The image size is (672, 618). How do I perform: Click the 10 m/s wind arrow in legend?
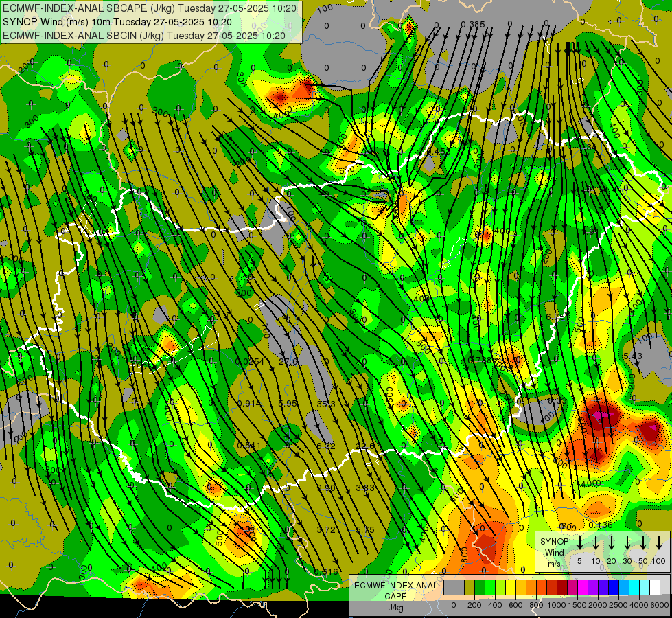click(x=596, y=543)
